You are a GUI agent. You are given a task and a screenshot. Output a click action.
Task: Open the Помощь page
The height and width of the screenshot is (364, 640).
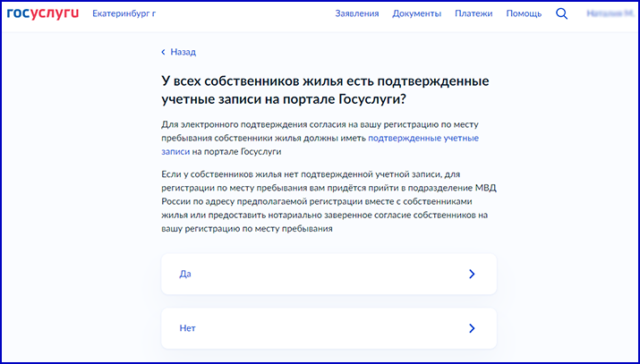point(524,14)
